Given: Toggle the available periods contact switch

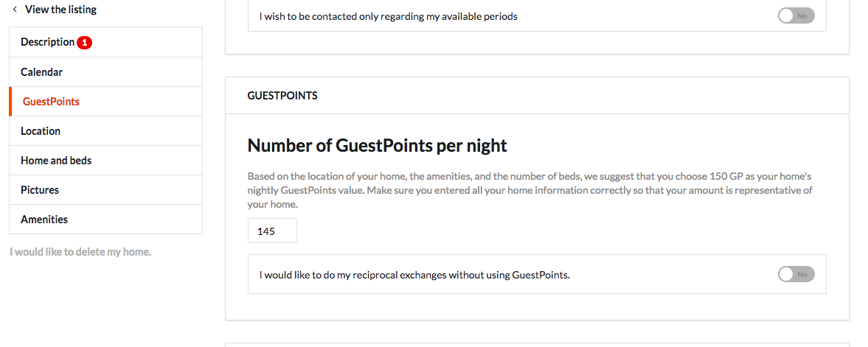Looking at the screenshot, I should pos(796,16).
